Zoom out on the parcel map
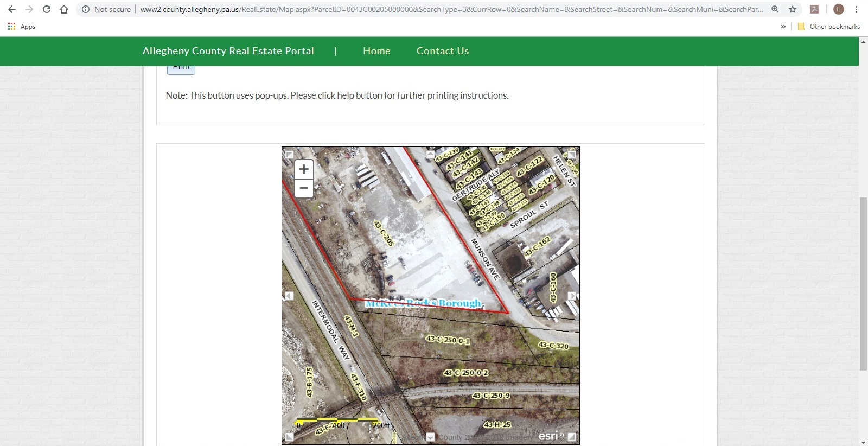Viewport: 868px width, 446px height. tap(304, 188)
